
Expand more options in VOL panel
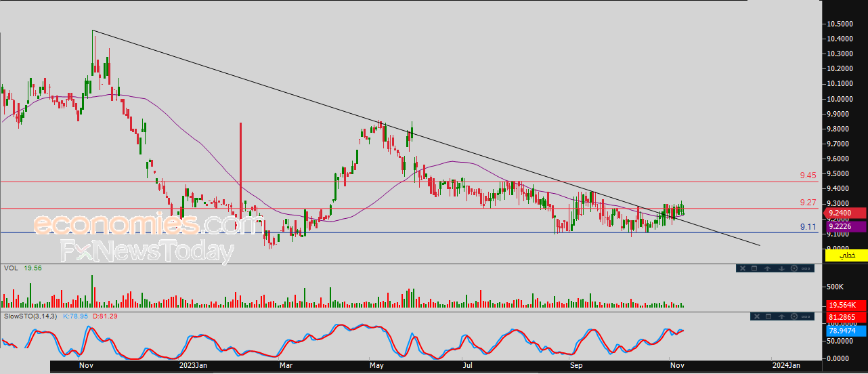coord(806,268)
